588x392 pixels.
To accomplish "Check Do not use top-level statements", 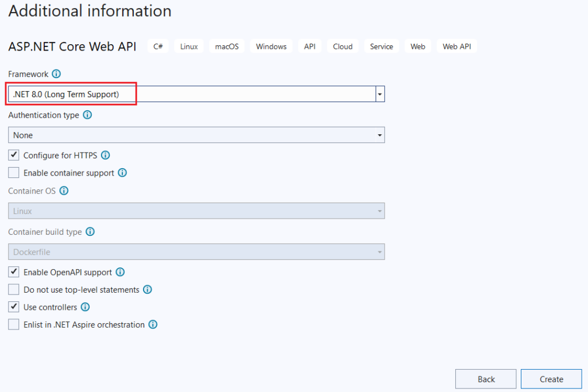I will point(14,289).
